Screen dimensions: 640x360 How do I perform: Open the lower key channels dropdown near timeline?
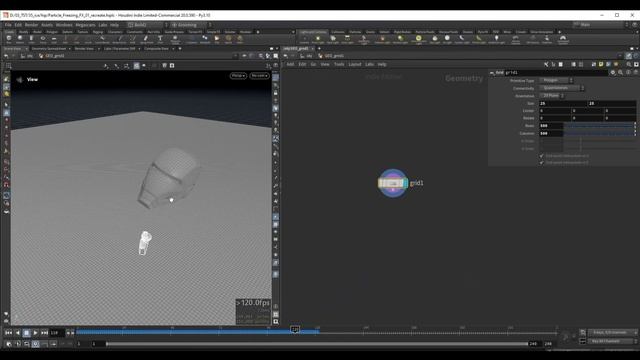613,341
